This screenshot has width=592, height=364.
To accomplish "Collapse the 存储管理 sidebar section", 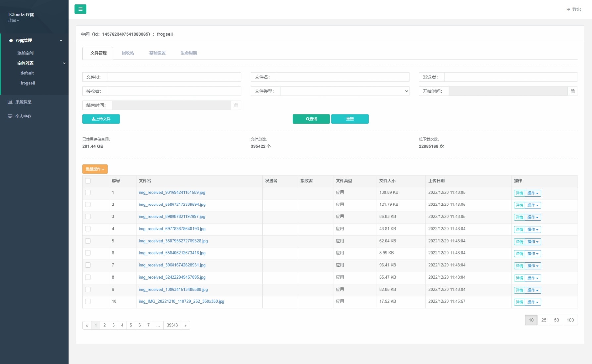I will pos(61,40).
